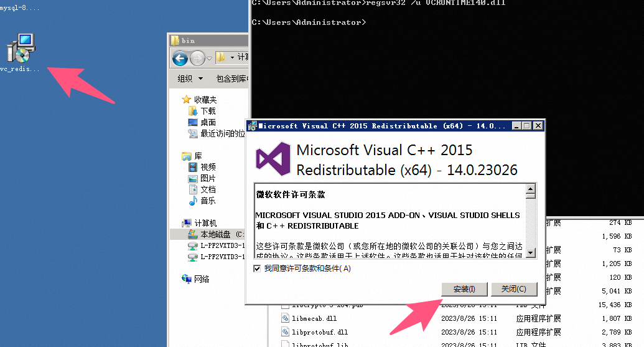The height and width of the screenshot is (347, 644).
Task: Select the 库 libraries icon
Action: (x=187, y=156)
